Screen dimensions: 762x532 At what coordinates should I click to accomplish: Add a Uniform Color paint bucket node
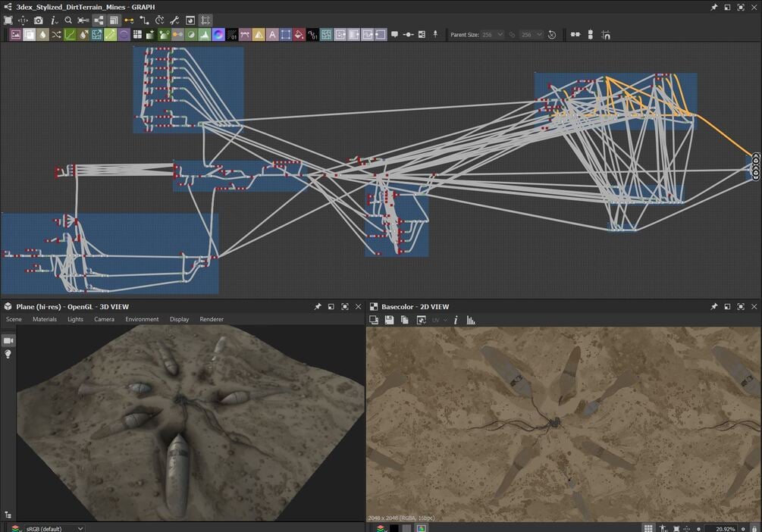pyautogui.click(x=299, y=35)
